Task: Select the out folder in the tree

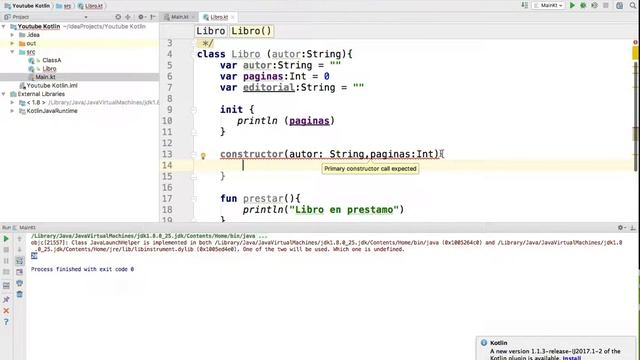Action: [x=31, y=43]
